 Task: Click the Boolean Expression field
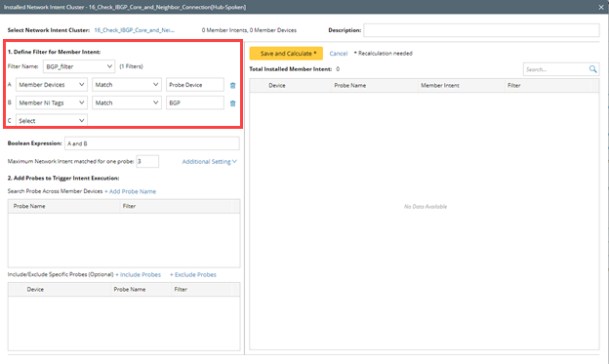(x=152, y=143)
